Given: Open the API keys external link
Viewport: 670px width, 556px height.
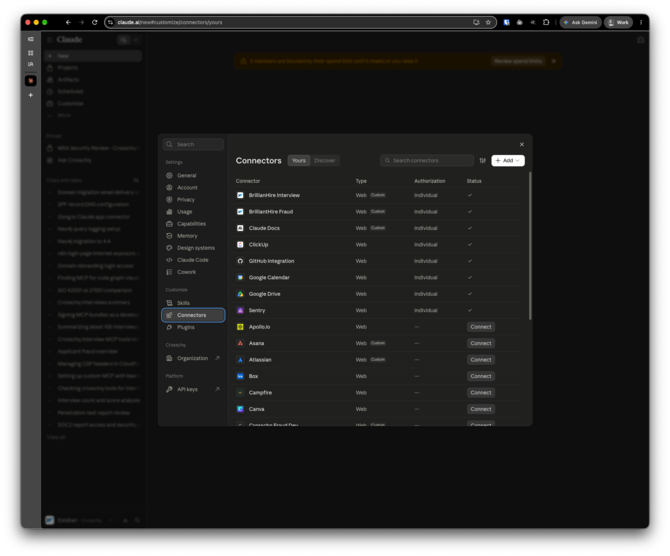Looking at the screenshot, I should [193, 389].
